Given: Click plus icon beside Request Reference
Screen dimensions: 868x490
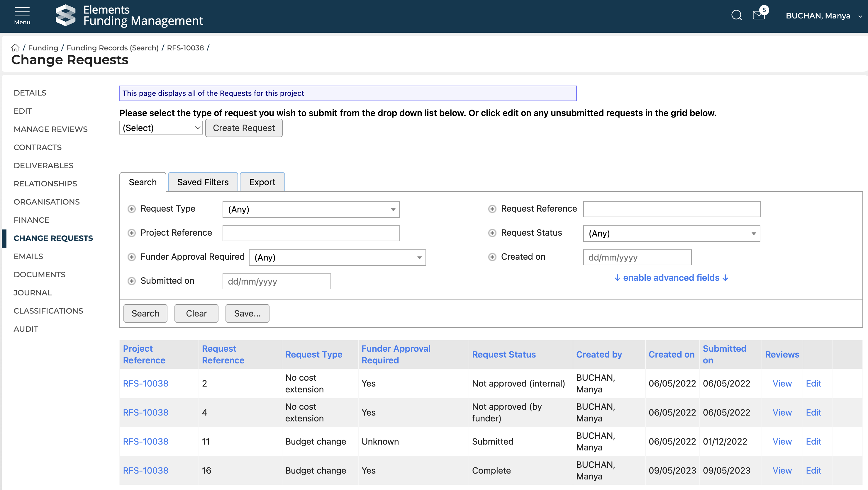Looking at the screenshot, I should click(x=492, y=209).
